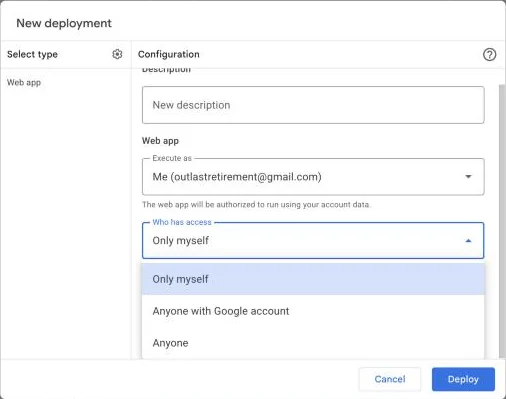Focus the New description input field
This screenshot has height=399, width=506.
pos(313,105)
